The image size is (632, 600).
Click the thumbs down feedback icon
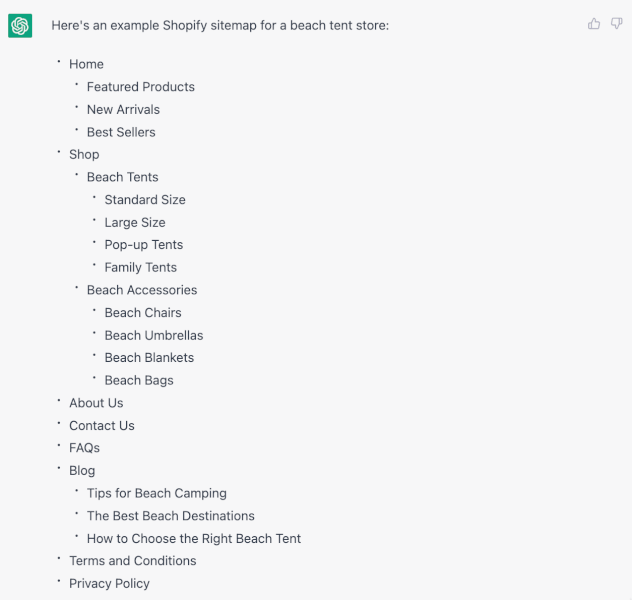[616, 24]
